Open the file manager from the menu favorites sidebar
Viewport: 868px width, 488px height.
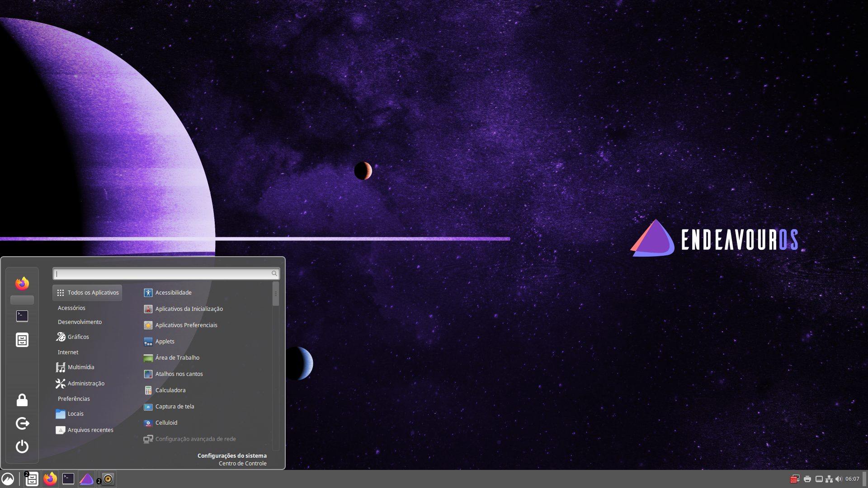pyautogui.click(x=22, y=340)
